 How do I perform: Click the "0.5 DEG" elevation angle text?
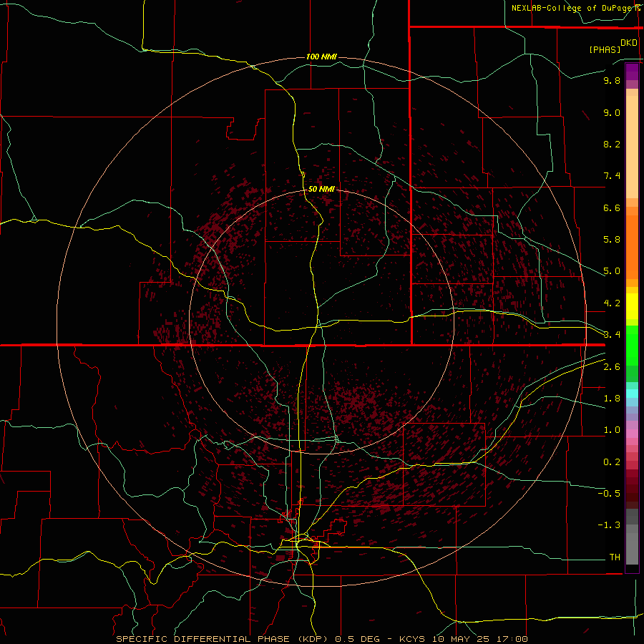[x=358, y=639]
